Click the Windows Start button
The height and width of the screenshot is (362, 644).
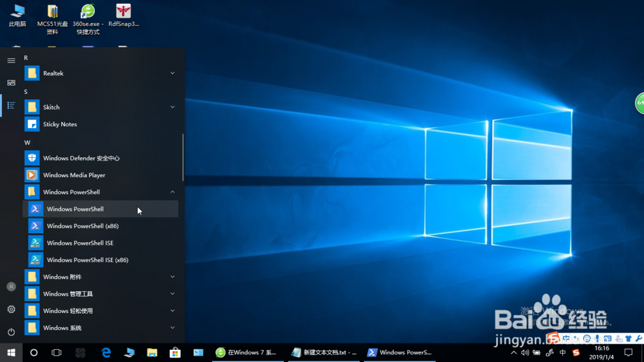tap(11, 352)
